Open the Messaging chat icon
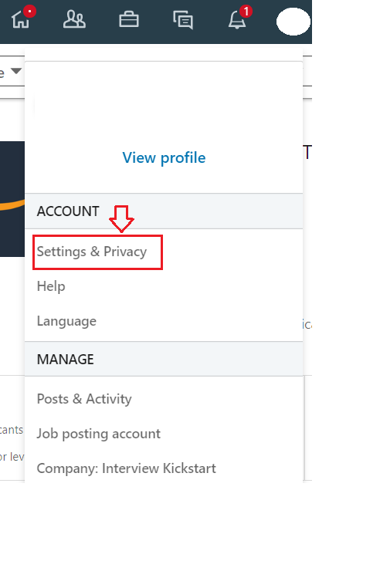 183,20
